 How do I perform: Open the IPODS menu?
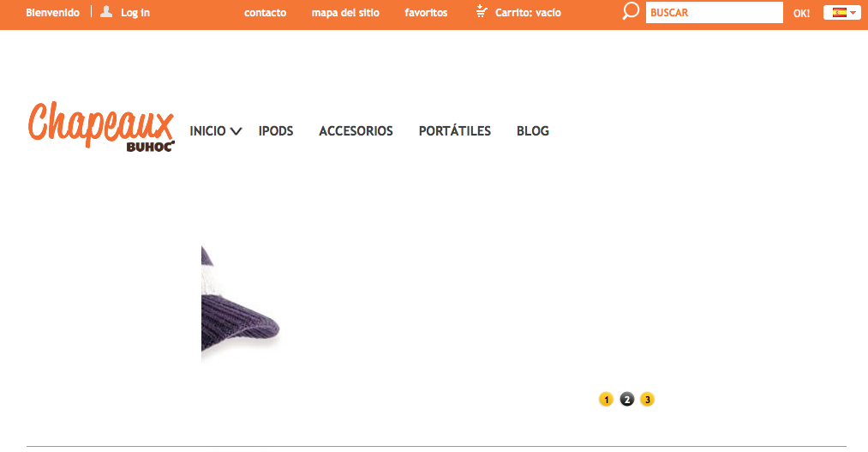coord(276,131)
